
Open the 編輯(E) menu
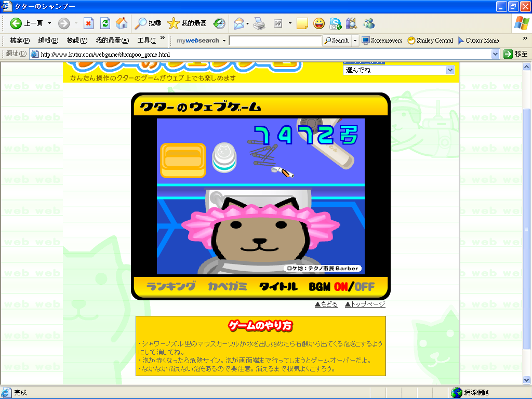coord(48,41)
